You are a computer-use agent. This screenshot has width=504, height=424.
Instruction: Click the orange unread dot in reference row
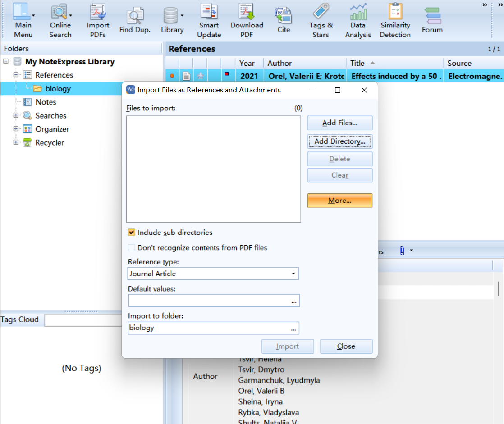click(172, 76)
